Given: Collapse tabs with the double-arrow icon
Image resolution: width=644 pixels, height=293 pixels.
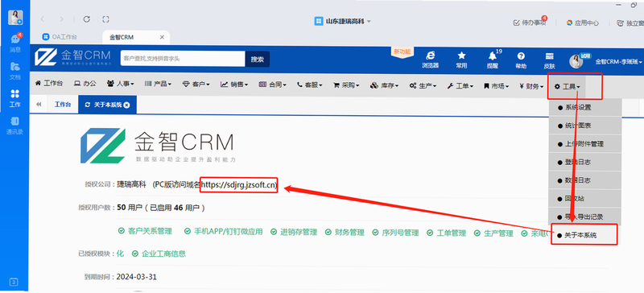Looking at the screenshot, I should click(x=39, y=105).
